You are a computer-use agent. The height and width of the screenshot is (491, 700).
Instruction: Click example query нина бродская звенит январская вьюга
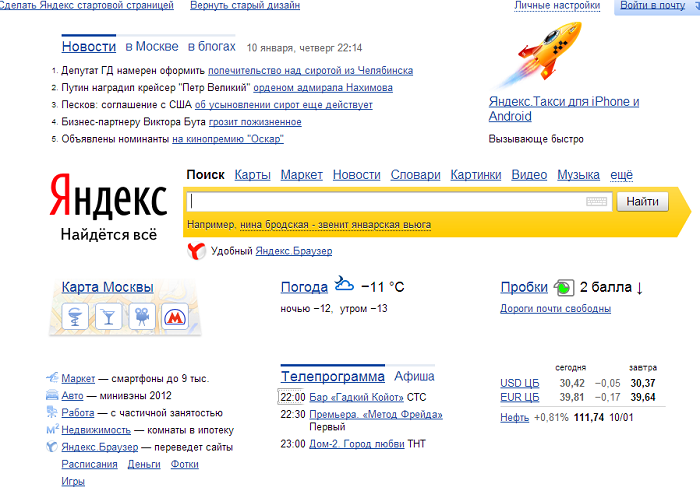(x=336, y=225)
